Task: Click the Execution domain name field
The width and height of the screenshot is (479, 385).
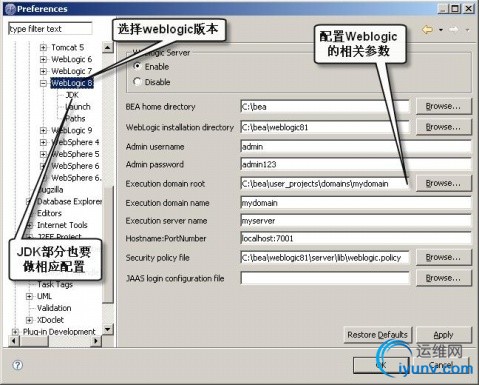Action: coord(356,203)
